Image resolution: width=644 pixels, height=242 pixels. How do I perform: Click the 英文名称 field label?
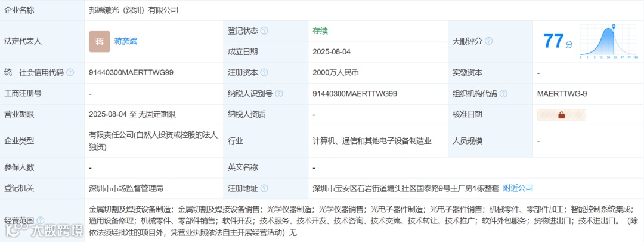[243, 167]
